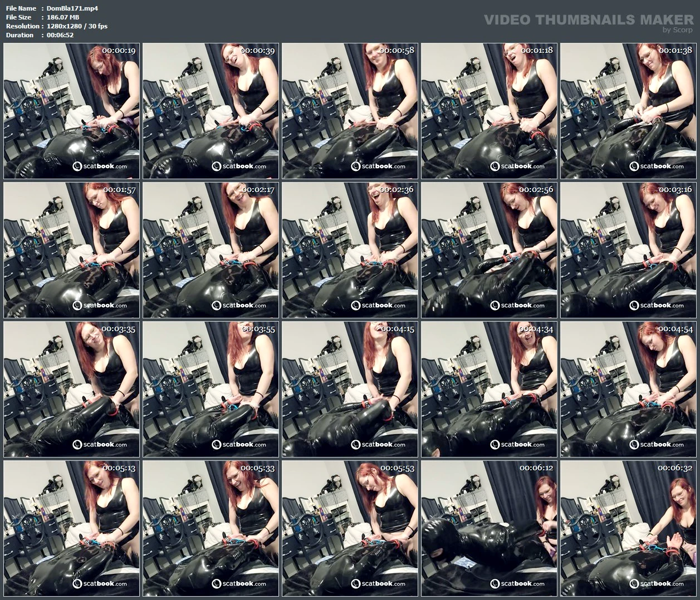
Task: Click the file name DomBla171.mp4 text
Action: pyautogui.click(x=72, y=8)
